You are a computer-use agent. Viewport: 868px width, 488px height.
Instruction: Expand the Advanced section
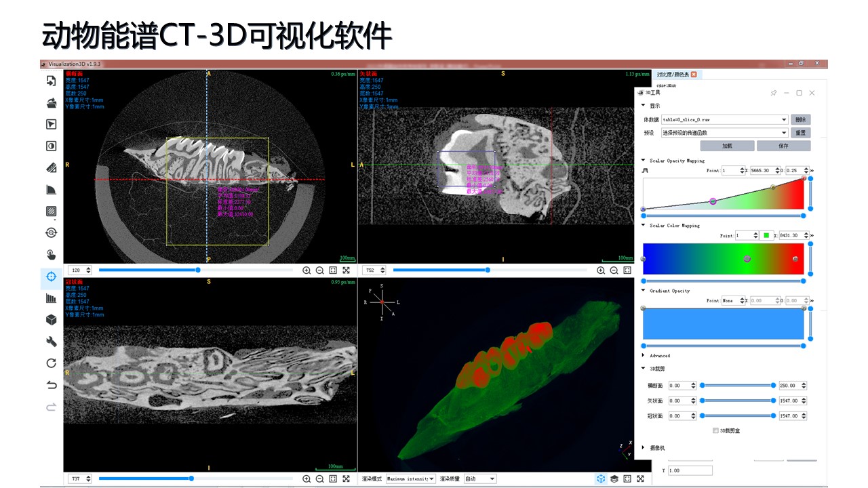click(x=644, y=355)
